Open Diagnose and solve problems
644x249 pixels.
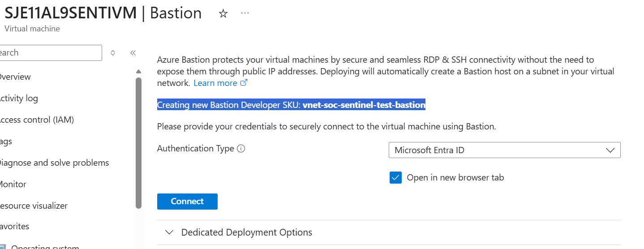tap(54, 163)
